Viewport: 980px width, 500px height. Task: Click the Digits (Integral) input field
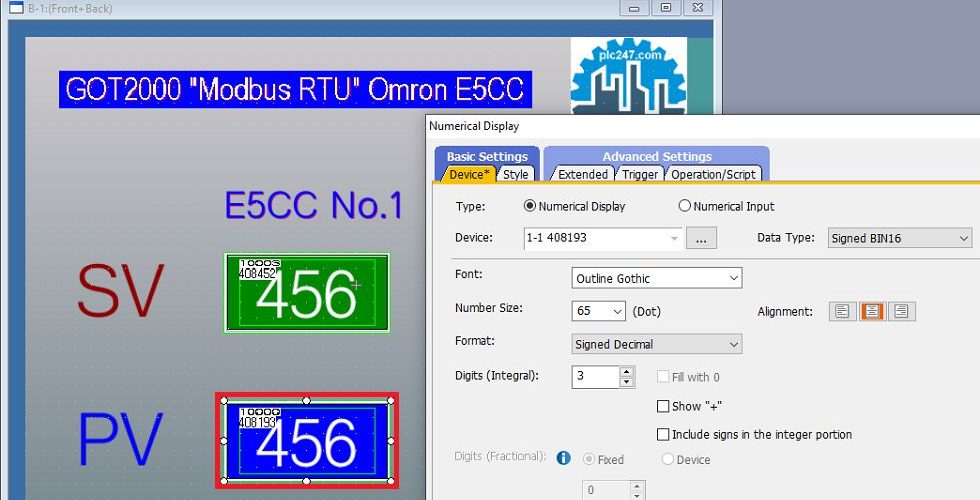[595, 377]
